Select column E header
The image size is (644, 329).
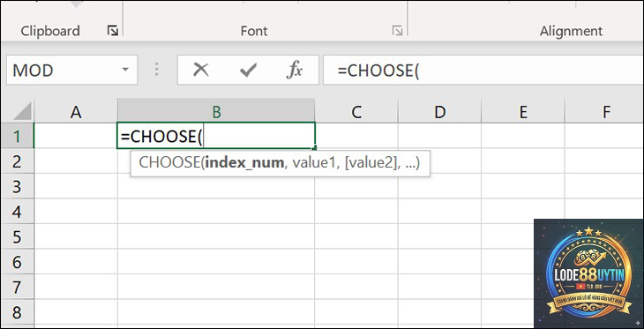pyautogui.click(x=523, y=112)
